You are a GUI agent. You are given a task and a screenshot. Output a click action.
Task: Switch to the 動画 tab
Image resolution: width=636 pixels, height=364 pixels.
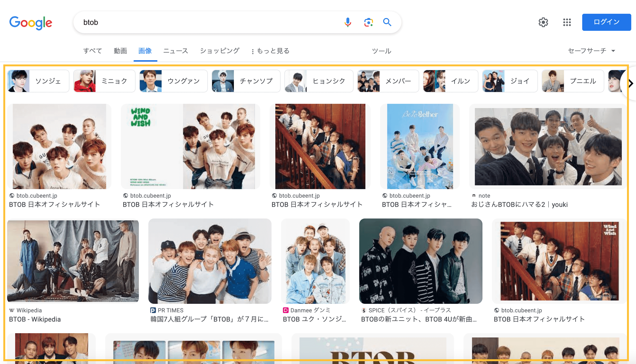[x=120, y=51]
